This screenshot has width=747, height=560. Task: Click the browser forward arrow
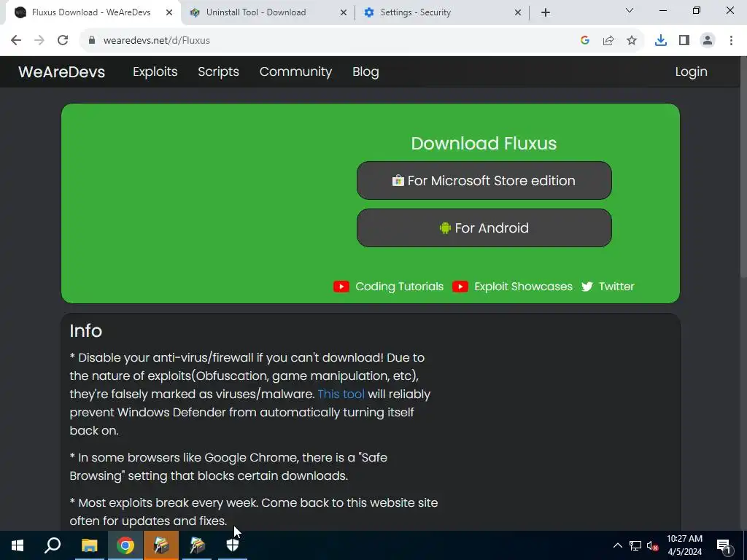[39, 41]
